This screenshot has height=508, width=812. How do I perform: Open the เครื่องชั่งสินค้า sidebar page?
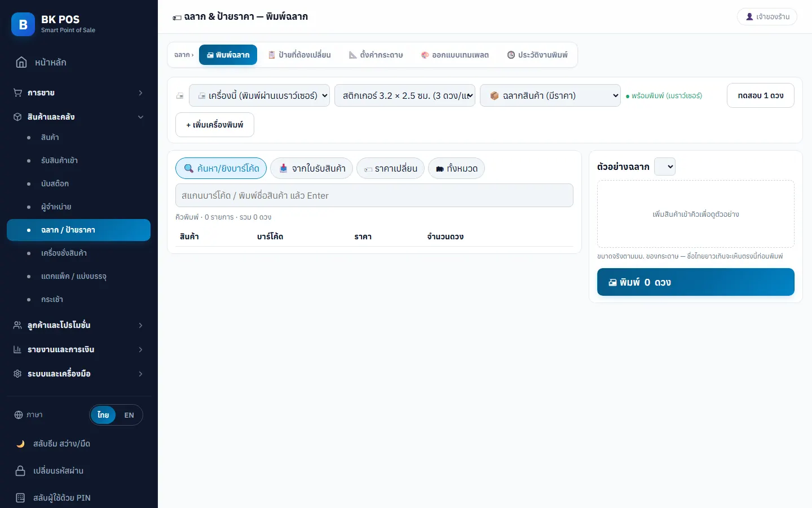pyautogui.click(x=79, y=253)
